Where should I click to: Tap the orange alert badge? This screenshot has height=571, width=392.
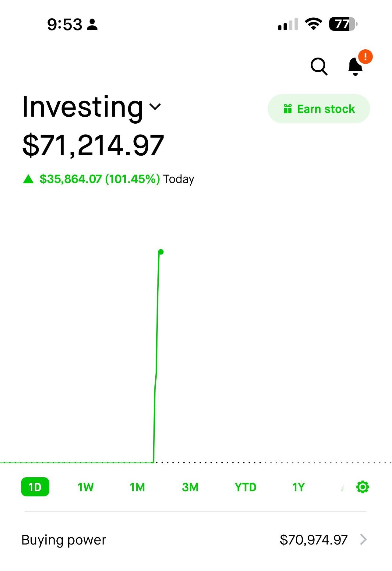coord(365,57)
